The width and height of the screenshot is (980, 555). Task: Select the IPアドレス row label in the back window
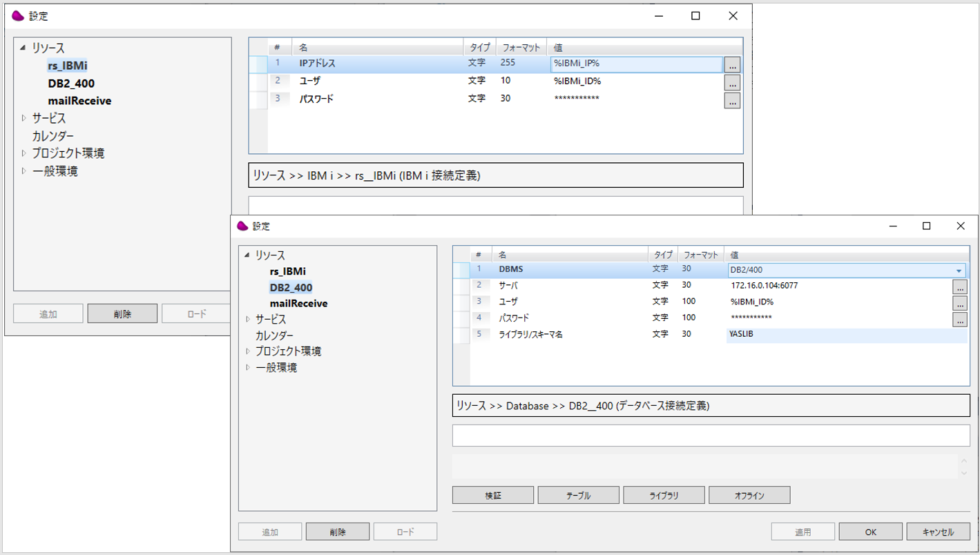[x=317, y=63]
